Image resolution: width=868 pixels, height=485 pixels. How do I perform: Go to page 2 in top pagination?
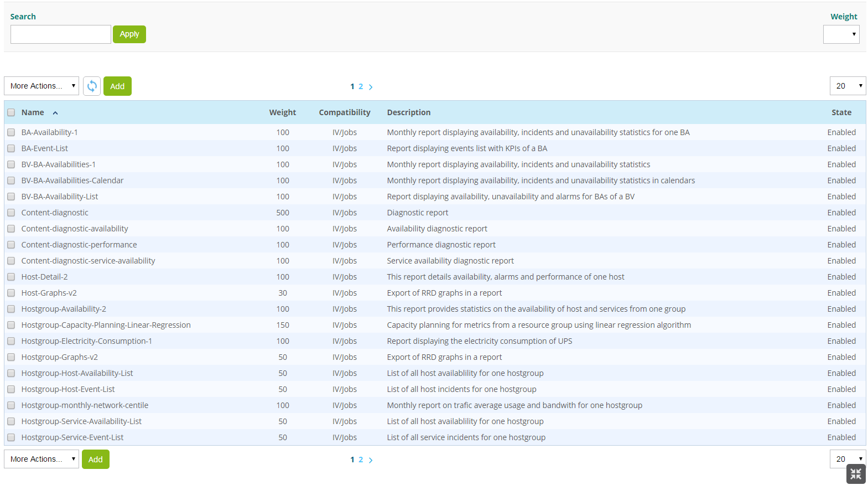[361, 87]
